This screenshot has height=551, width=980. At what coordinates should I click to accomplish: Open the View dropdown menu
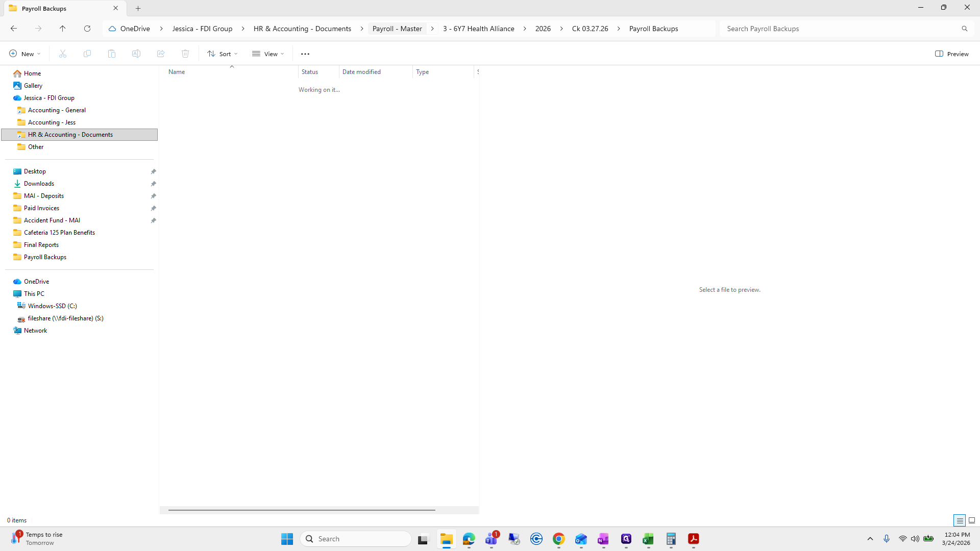268,54
